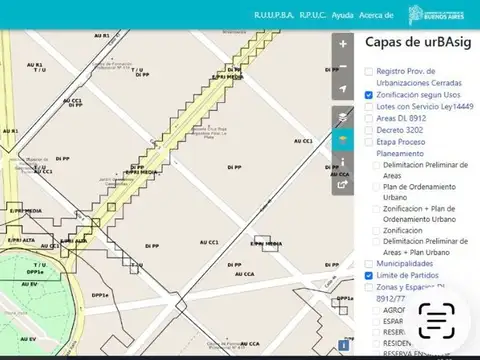Open Acerca de page
Screen dimensions: 480x360
point(376,15)
